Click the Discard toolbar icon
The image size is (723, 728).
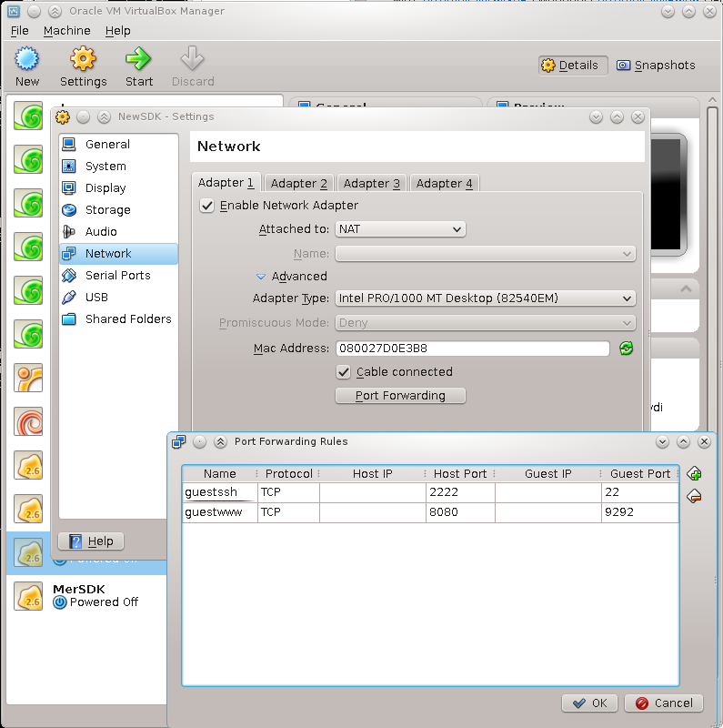coord(193,59)
